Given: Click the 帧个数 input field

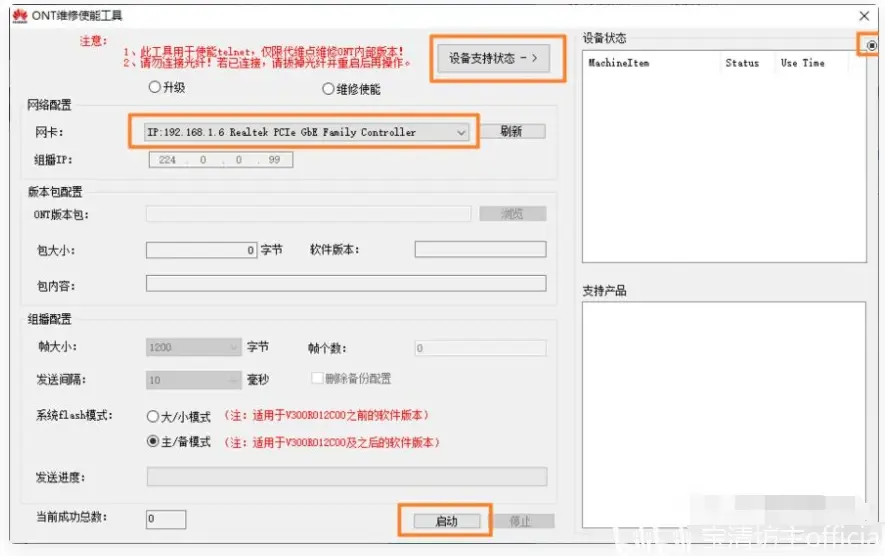Looking at the screenshot, I should pyautogui.click(x=480, y=348).
